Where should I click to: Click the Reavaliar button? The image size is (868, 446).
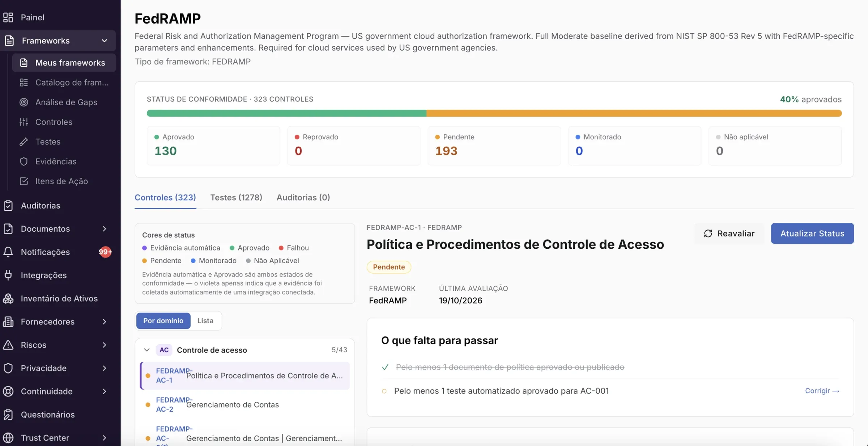pos(729,233)
